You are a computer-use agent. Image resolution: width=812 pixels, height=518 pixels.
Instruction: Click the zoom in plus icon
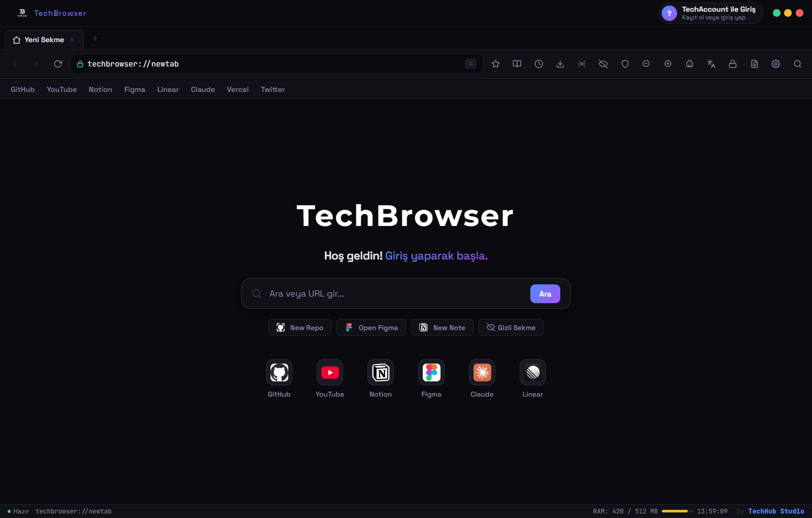tap(668, 64)
